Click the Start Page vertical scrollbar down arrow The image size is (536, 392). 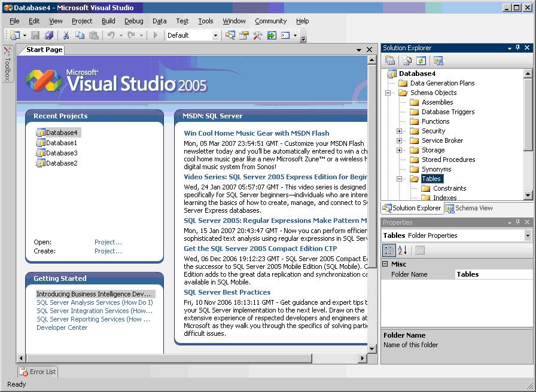point(372,348)
